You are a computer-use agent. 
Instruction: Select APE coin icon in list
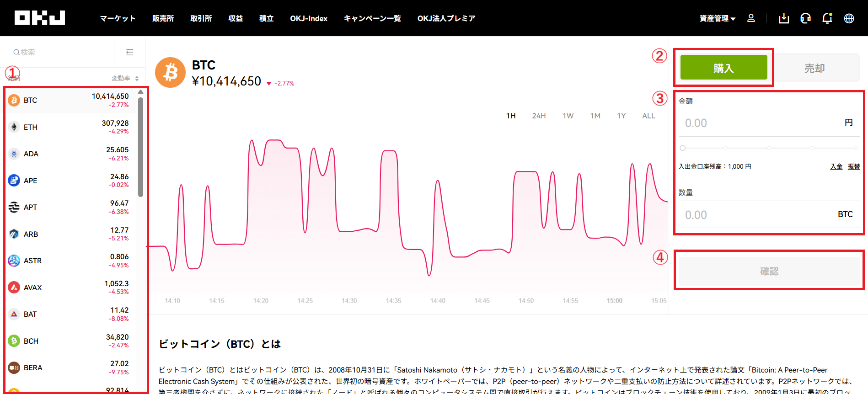pos(14,181)
